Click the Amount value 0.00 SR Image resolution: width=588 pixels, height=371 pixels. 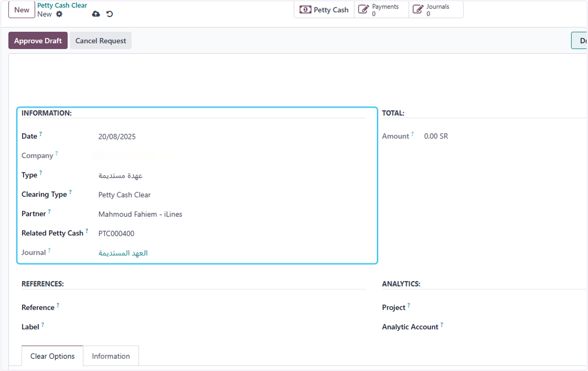(x=436, y=136)
